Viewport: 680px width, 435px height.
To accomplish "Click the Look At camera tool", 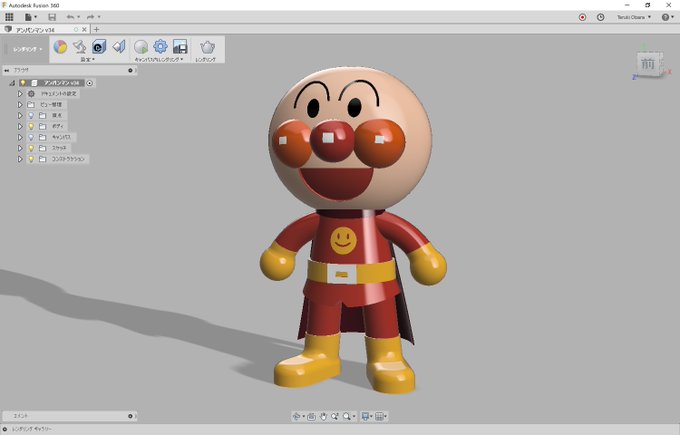I will [311, 416].
